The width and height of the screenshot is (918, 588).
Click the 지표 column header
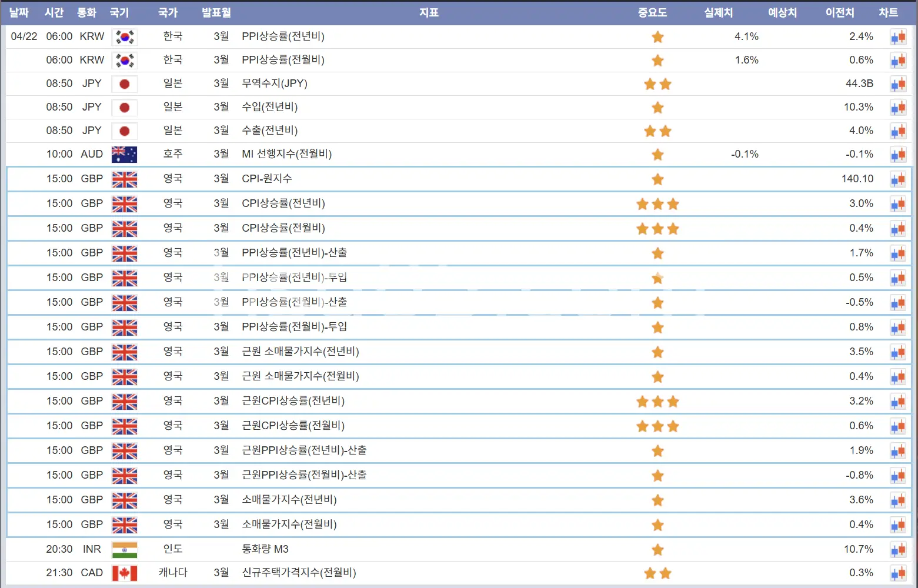[x=429, y=12]
